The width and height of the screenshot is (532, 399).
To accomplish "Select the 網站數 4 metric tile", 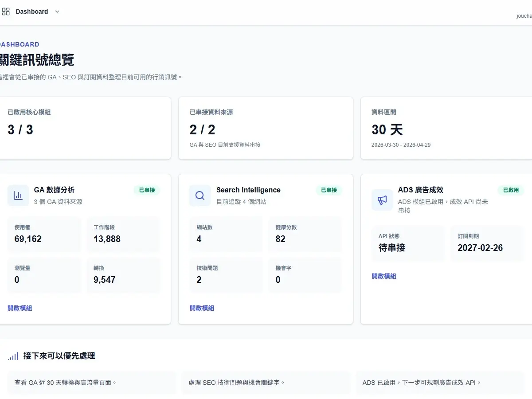I will (x=226, y=235).
